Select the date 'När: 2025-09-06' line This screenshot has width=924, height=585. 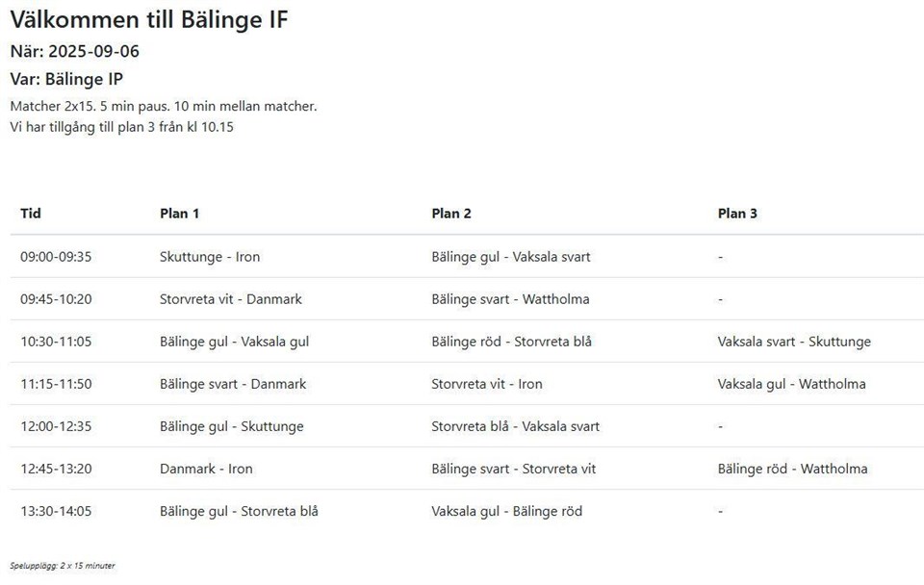[74, 52]
